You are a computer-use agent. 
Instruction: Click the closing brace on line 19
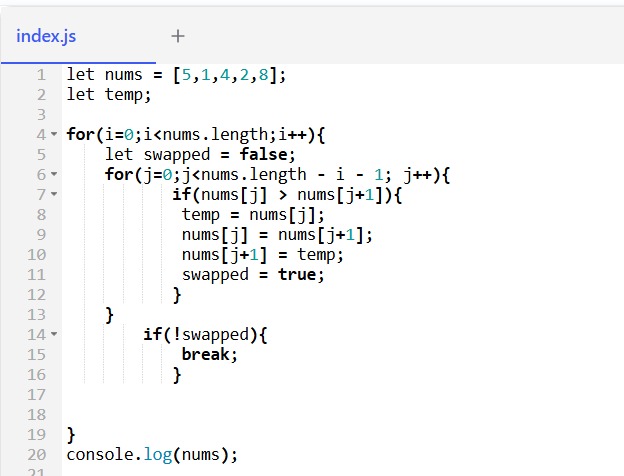71,435
